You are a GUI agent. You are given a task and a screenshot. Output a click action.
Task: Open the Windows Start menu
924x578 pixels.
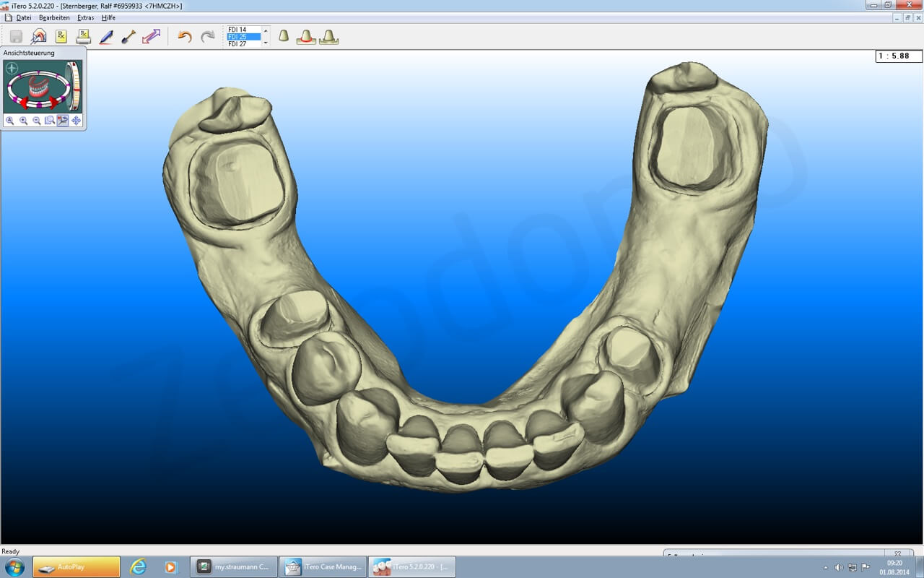(14, 567)
